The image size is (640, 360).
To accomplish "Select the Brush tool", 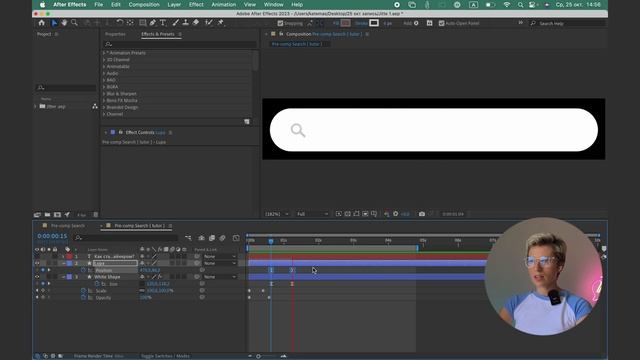I will tap(176, 23).
